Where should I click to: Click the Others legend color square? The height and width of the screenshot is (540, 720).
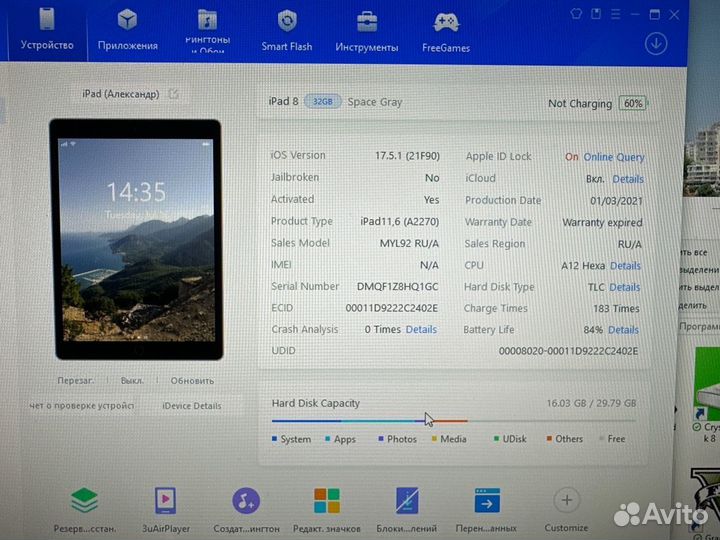coord(549,439)
